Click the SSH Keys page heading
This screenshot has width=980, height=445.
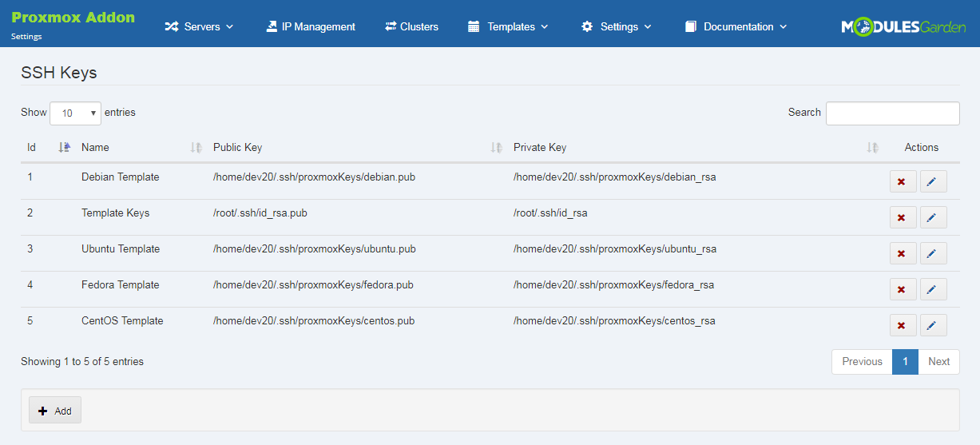[x=59, y=73]
